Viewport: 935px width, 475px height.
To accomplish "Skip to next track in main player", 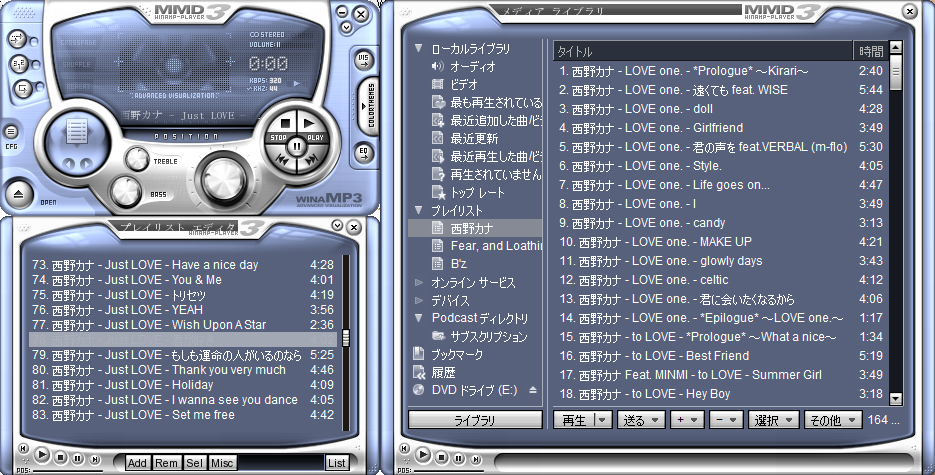I will point(311,160).
